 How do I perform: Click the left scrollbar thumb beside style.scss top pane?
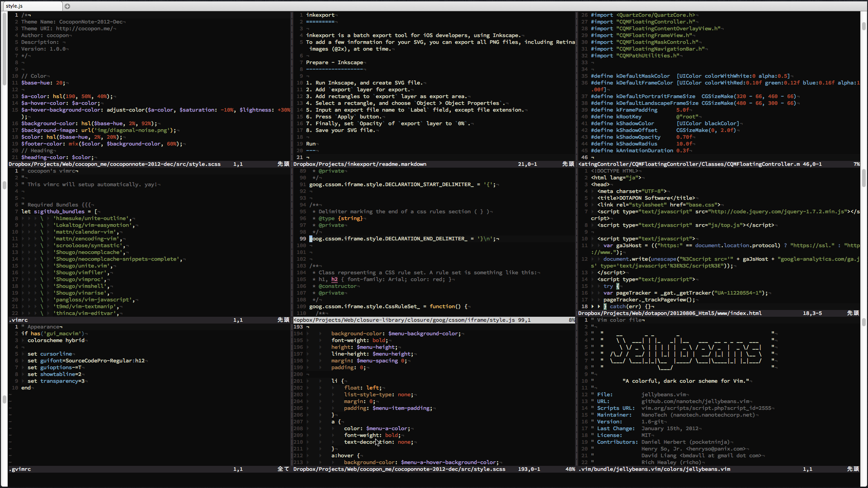point(4,50)
